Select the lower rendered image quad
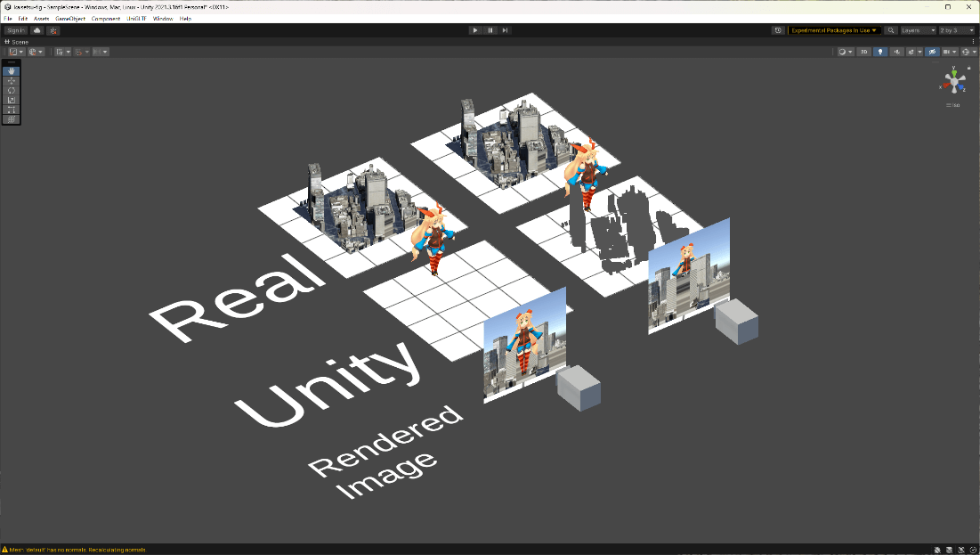 525,346
